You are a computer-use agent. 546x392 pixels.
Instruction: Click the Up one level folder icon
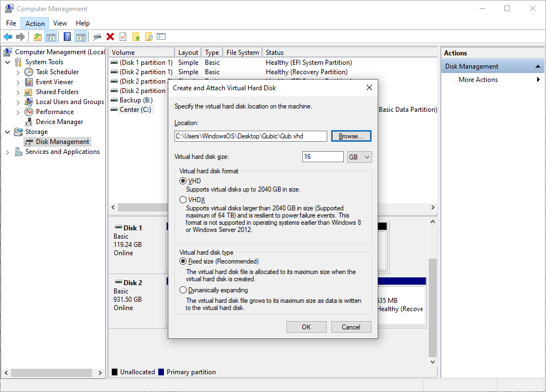tap(37, 37)
